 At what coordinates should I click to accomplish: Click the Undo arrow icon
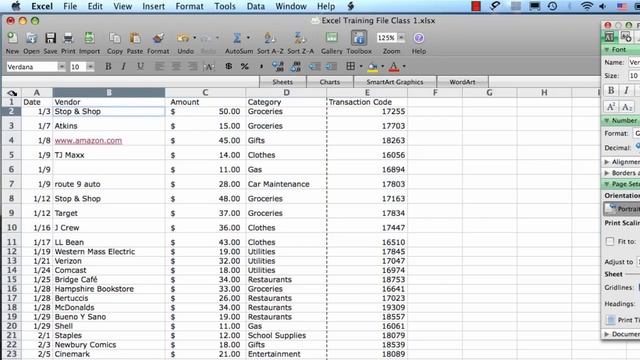[183, 38]
